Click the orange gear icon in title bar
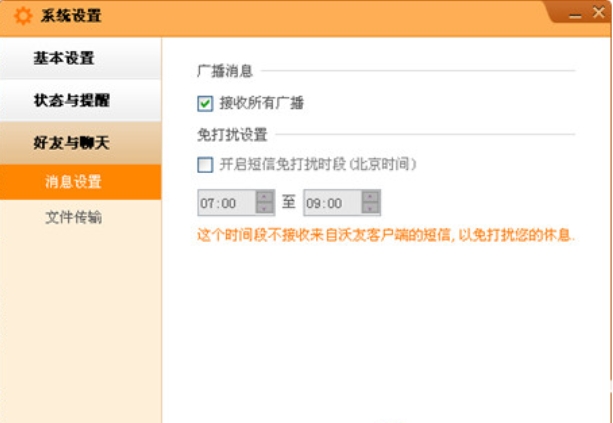The width and height of the screenshot is (613, 423). coord(23,16)
